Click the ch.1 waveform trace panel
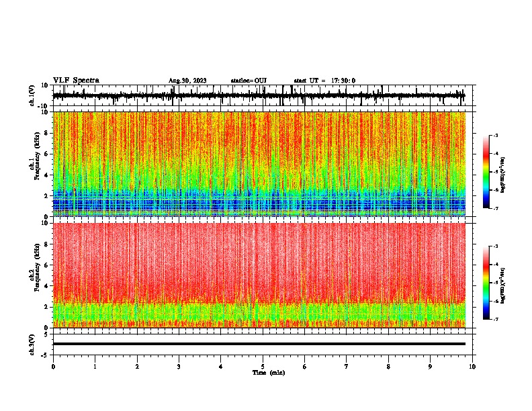 click(x=263, y=95)
